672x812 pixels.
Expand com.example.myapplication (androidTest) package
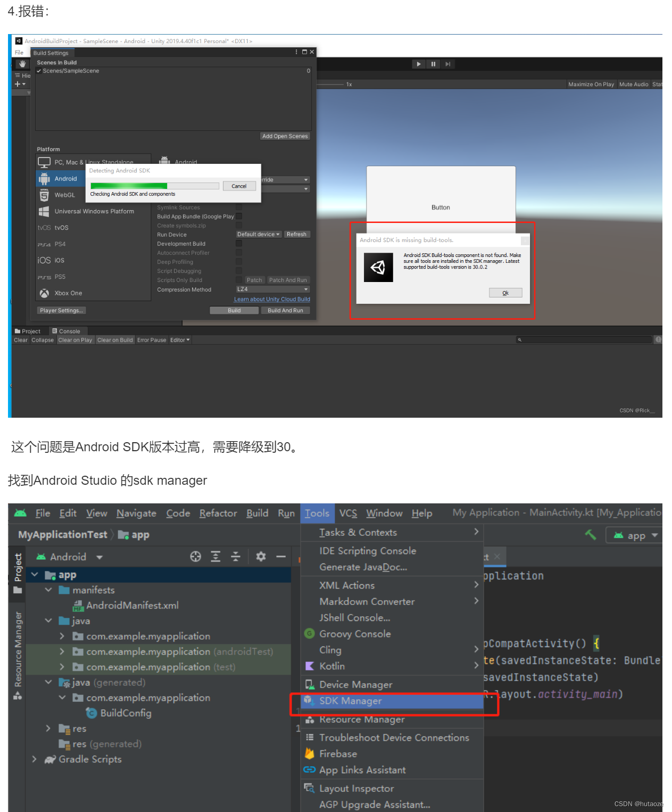coord(62,651)
